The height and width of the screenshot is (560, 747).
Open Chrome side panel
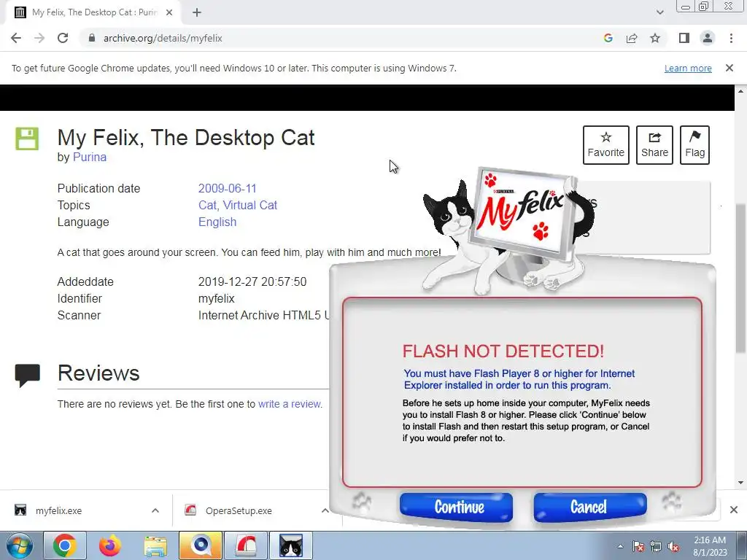pyautogui.click(x=684, y=38)
